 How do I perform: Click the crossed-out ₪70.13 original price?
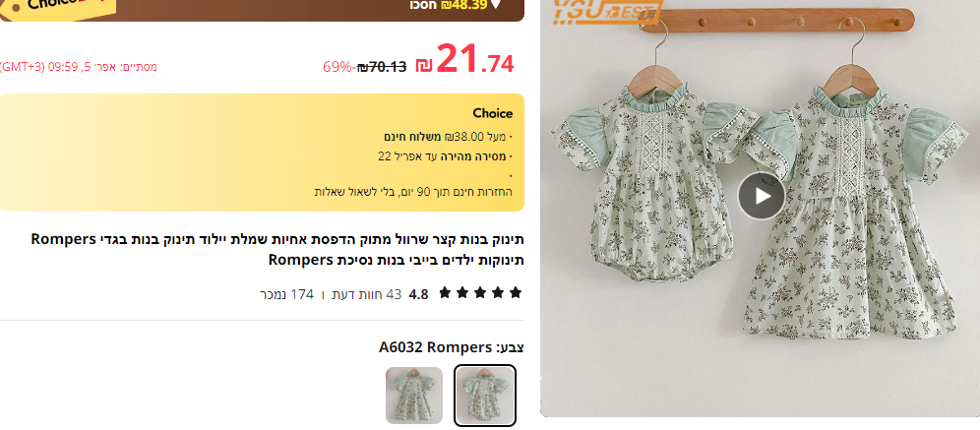tap(382, 66)
